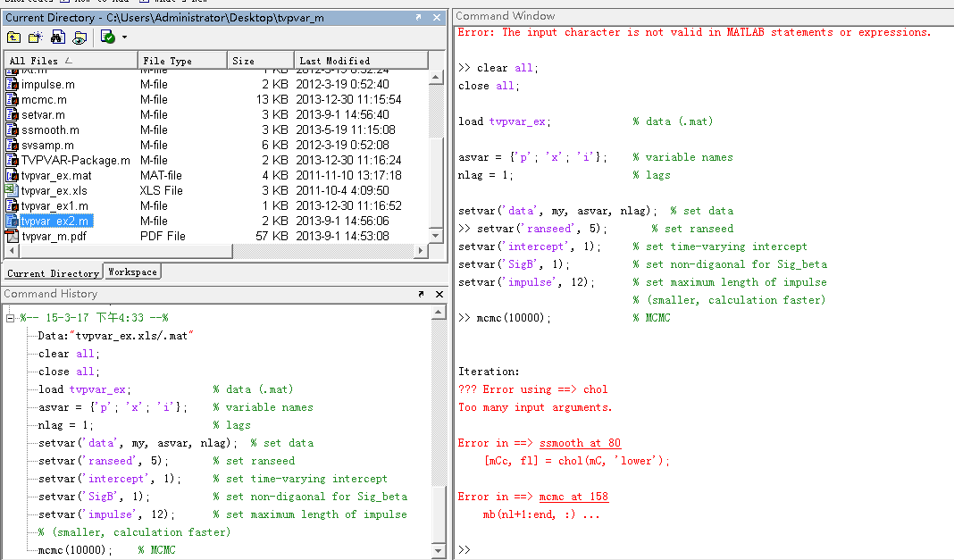
Task: Click the tvpvar_ex.xls Excel file icon
Action: (x=13, y=190)
